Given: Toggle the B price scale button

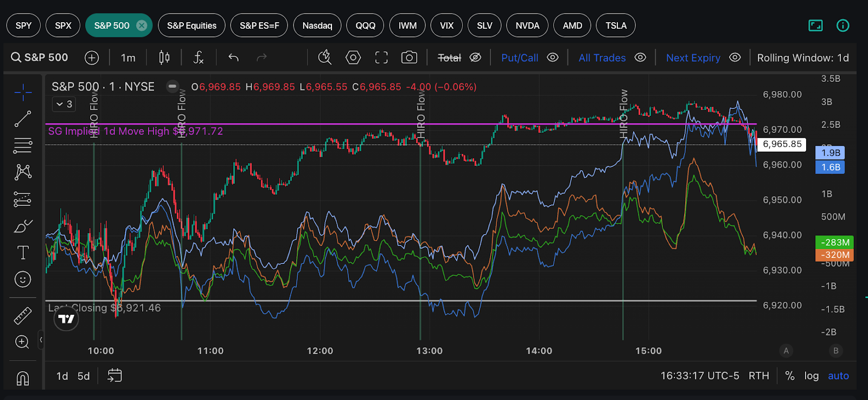Looking at the screenshot, I should (x=836, y=351).
